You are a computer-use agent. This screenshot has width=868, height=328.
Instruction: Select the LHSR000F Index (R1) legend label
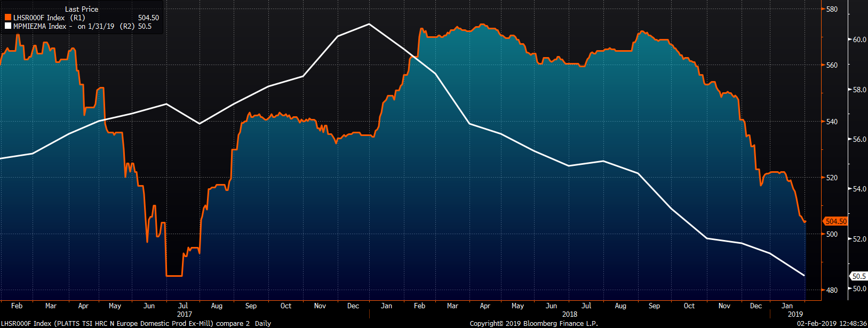(x=49, y=18)
